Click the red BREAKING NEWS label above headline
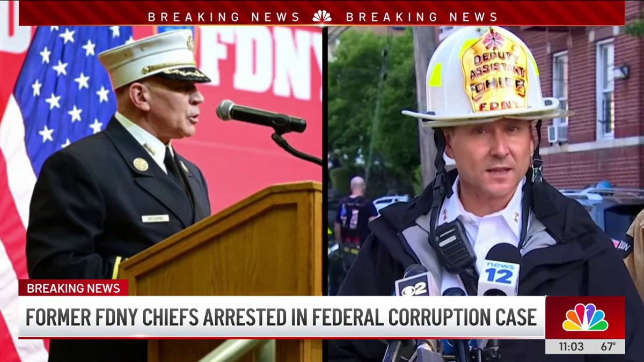The width and height of the screenshot is (644, 362). 74,288
